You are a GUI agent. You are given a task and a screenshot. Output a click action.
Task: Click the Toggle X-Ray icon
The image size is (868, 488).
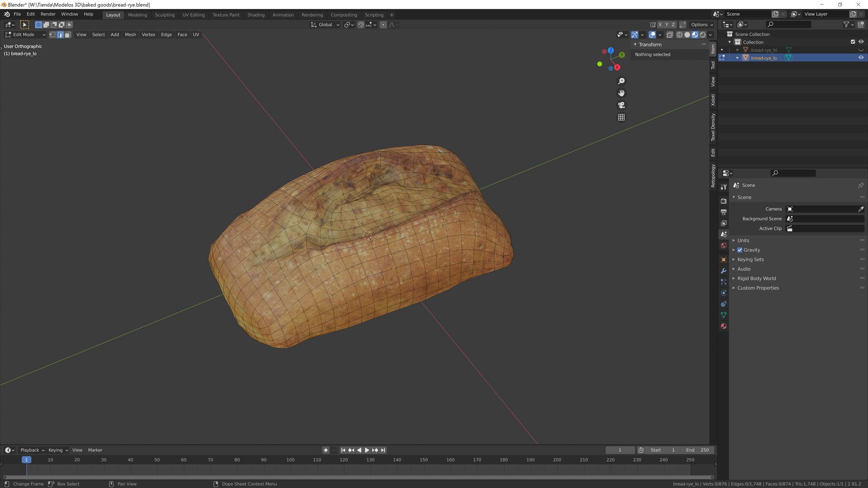[x=670, y=35]
